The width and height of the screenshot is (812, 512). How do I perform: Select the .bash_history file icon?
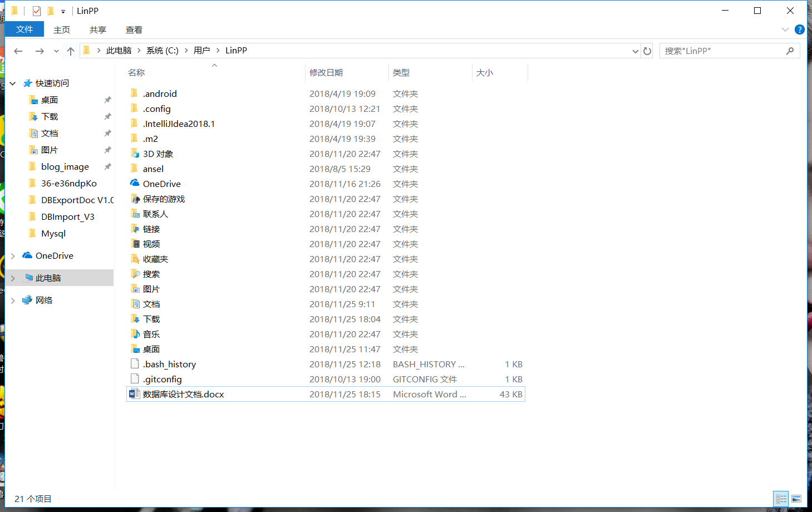coord(135,363)
